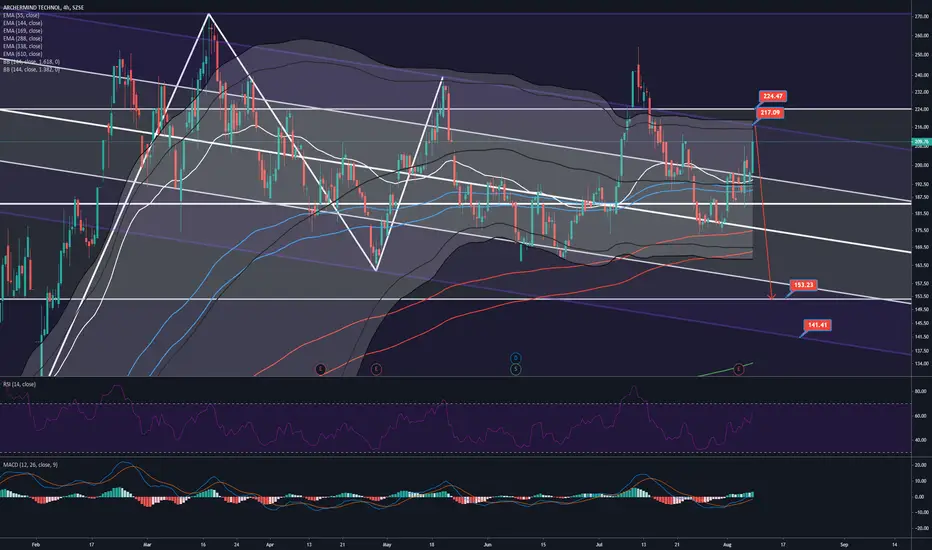Image resolution: width=932 pixels, height=550 pixels.
Task: Select the EMA (144, close) indicator legend
Action: [23, 23]
